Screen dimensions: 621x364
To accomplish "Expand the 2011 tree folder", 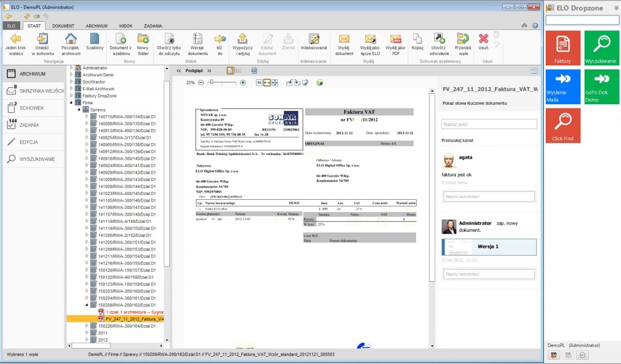I will [87, 333].
